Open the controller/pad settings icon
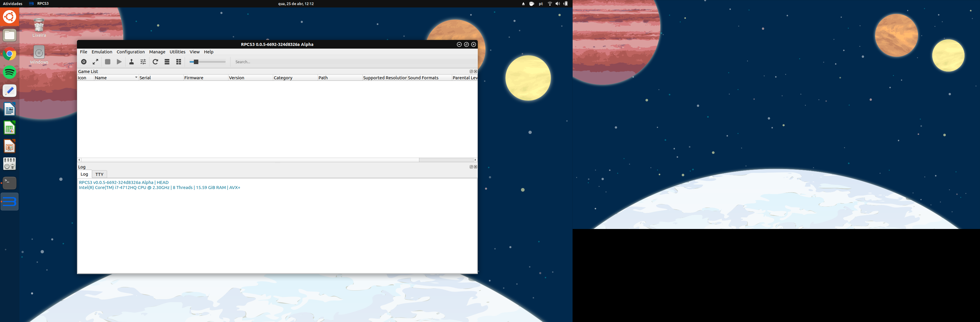The height and width of the screenshot is (322, 980). point(131,62)
